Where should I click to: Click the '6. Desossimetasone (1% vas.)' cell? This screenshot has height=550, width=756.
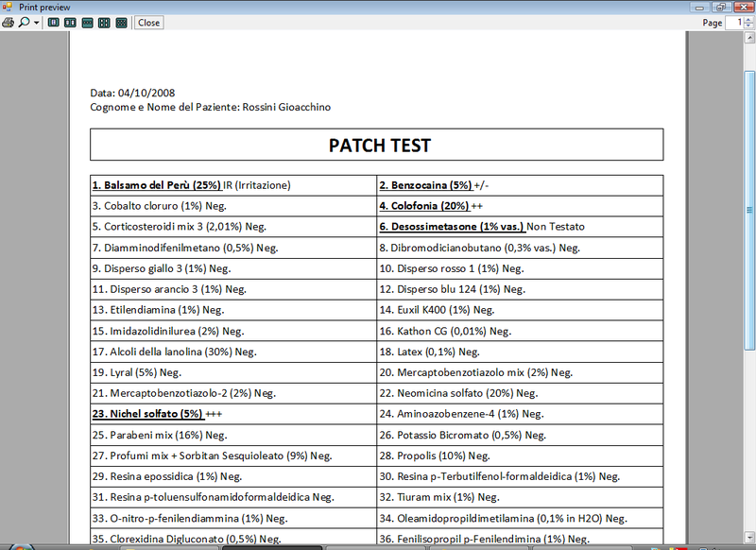521,227
